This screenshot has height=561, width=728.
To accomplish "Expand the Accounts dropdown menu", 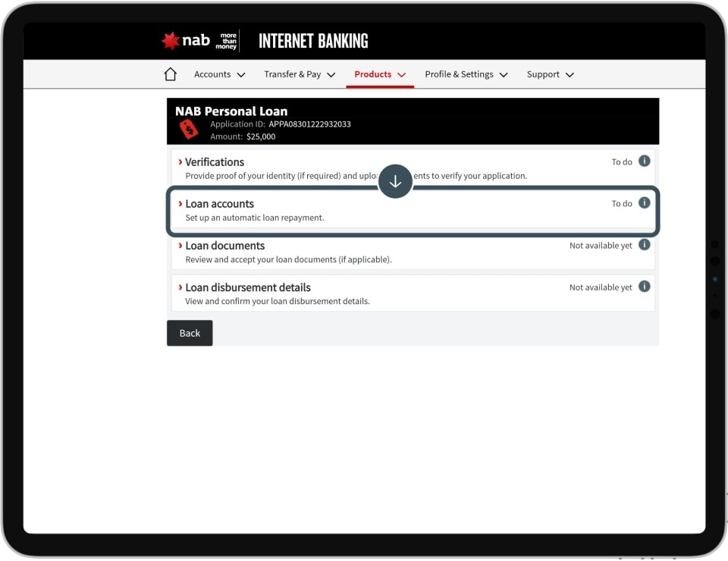I will pos(219,74).
